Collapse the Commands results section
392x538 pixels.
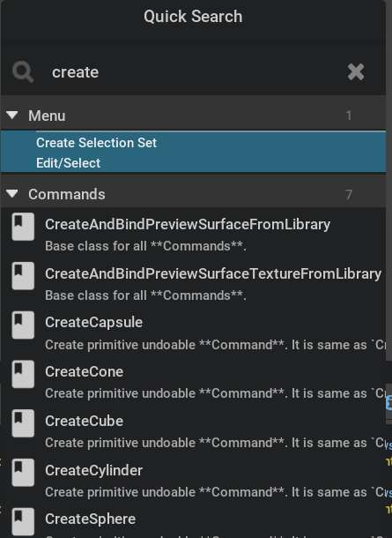pos(12,194)
